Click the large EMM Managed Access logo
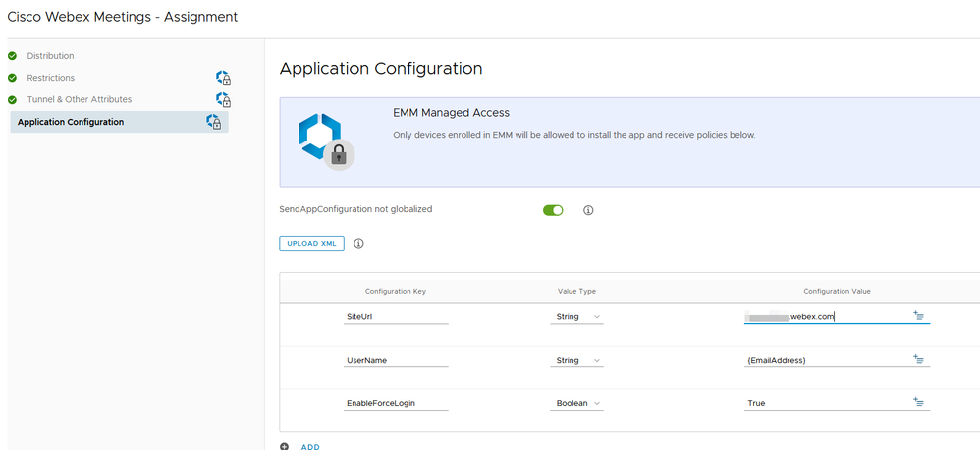 coord(326,141)
